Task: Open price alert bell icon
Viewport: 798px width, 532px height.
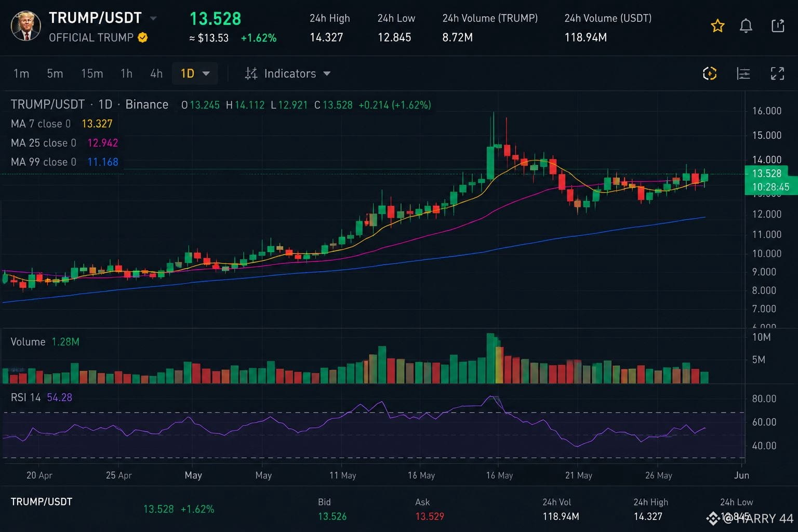Action: coord(746,25)
